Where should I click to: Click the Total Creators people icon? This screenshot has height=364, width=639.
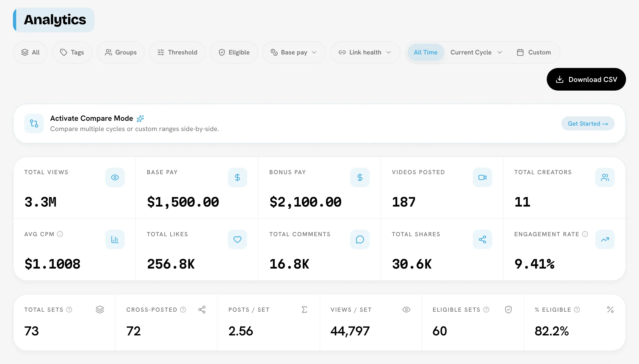pyautogui.click(x=605, y=177)
